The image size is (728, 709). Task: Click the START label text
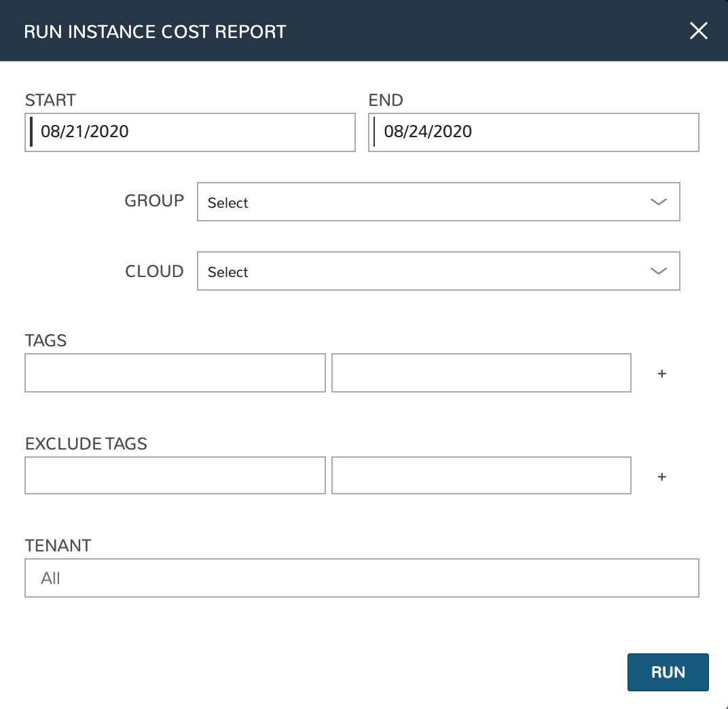50,101
